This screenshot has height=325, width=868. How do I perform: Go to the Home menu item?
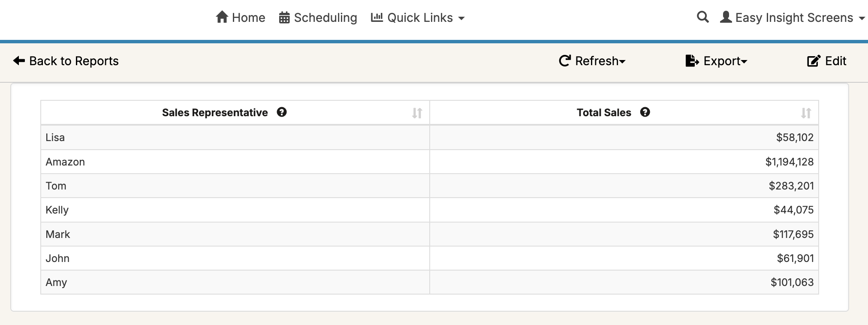[248, 18]
